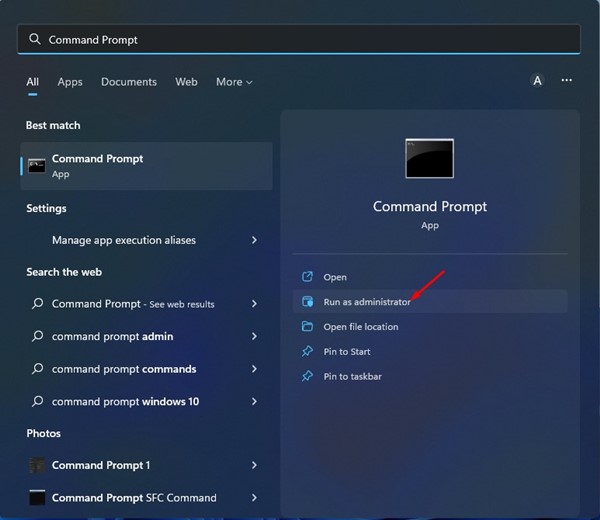Screen dimensions: 600x520
Task: Click search icon beside command prompt admin
Action: coord(37,336)
